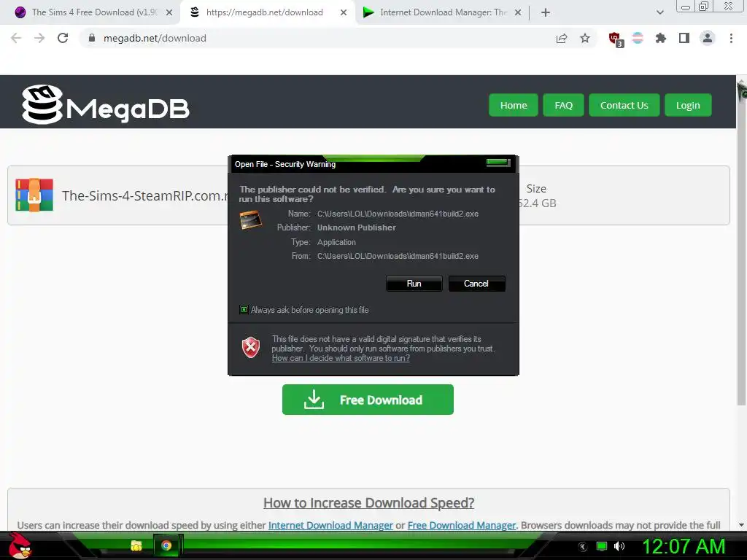Click the Chrome taskbar icon
This screenshot has width=747, height=560.
(x=166, y=545)
